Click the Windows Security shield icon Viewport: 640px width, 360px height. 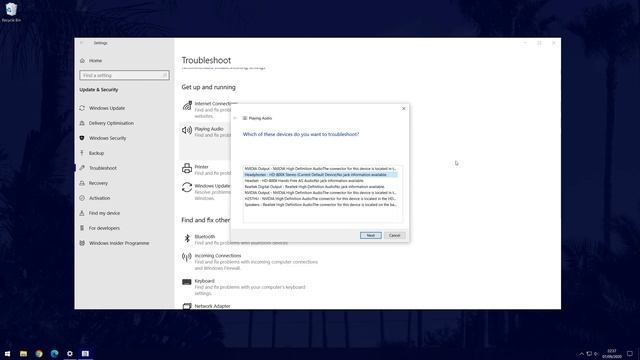[82, 138]
